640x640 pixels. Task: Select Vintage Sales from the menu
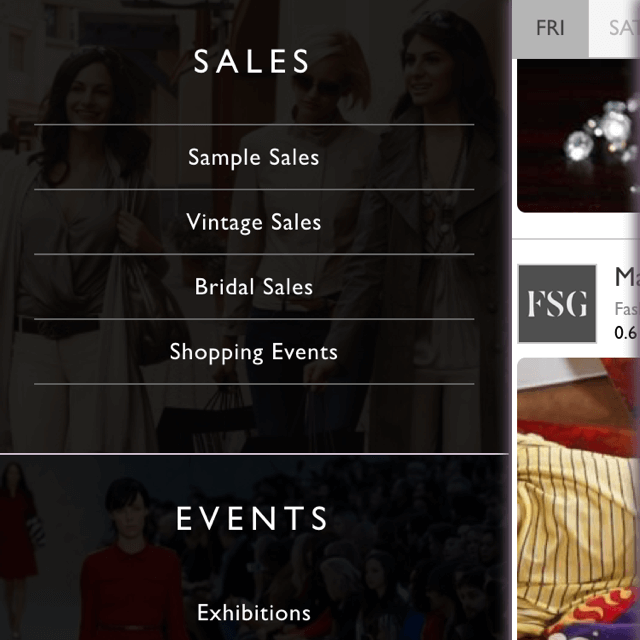(253, 222)
